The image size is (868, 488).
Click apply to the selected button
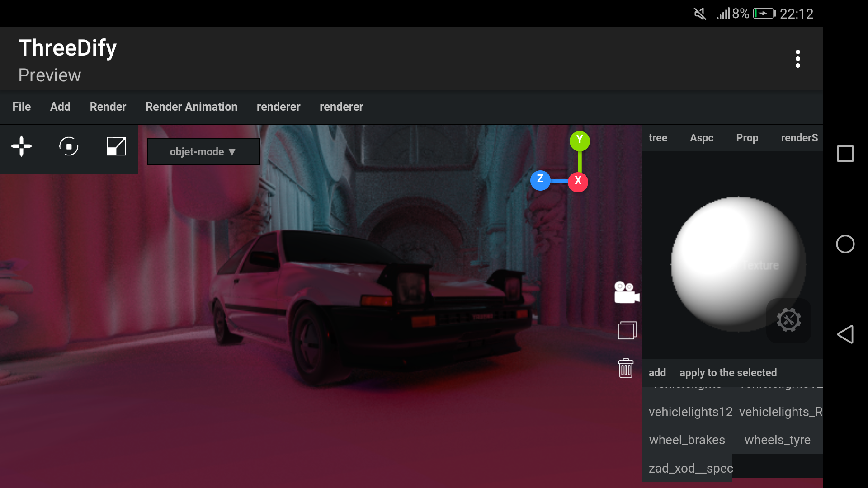click(728, 373)
